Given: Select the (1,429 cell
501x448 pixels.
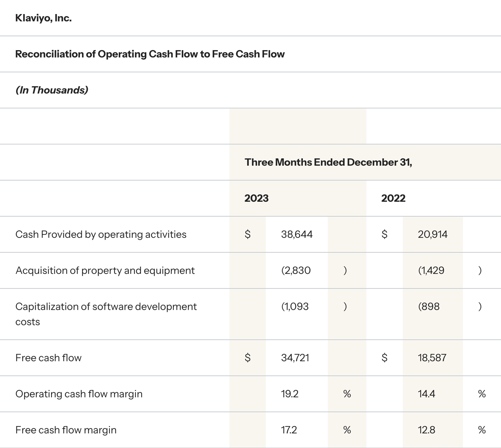Looking at the screenshot, I should pos(431,270).
